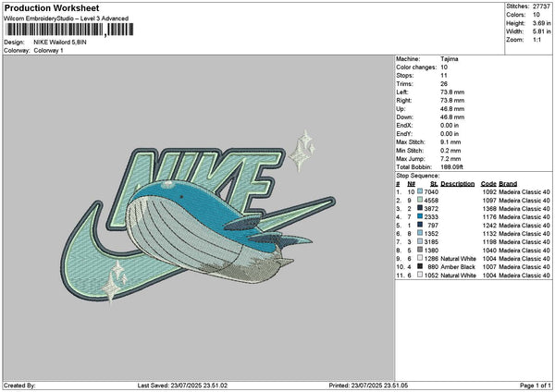Click the 'Code' column header
This screenshot has height=392, width=555.
(x=488, y=184)
